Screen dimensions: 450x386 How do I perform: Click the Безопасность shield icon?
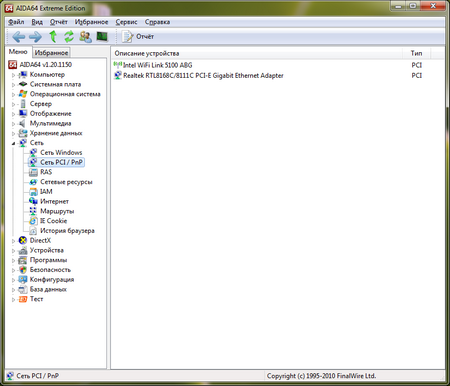[23, 270]
